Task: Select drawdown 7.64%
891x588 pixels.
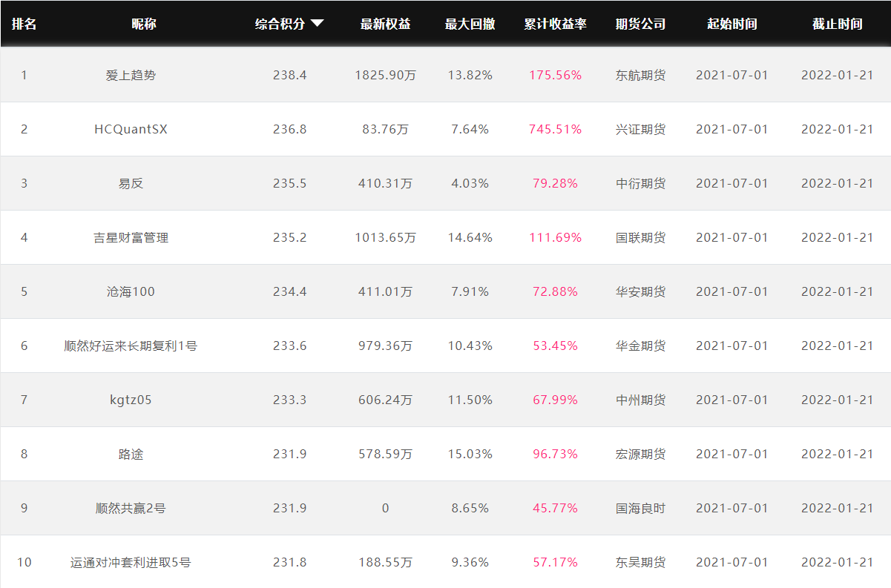Action: (470, 129)
